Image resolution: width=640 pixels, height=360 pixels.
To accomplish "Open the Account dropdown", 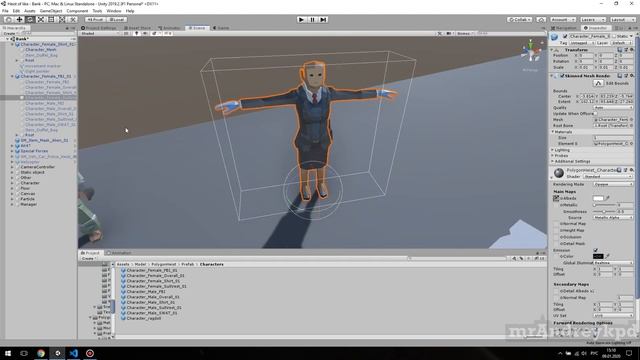I will [x=562, y=20].
